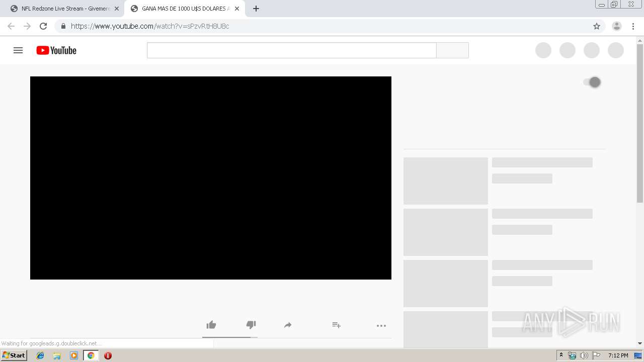
Task: Click third recommended video placeholder thumbnail
Action: click(x=446, y=284)
